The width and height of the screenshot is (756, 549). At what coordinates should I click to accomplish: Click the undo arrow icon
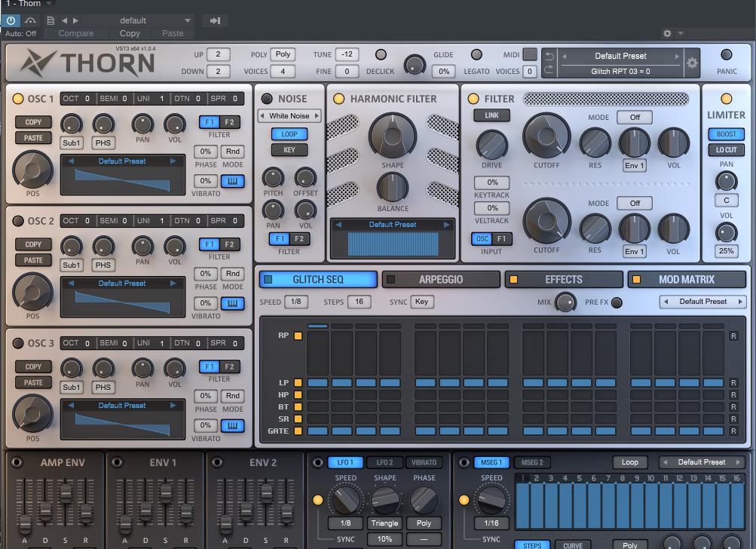(549, 56)
